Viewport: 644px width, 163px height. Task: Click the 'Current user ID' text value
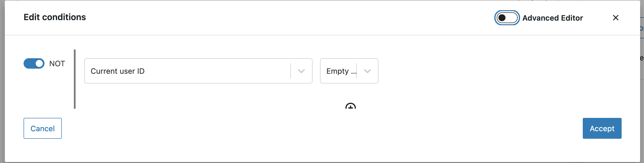coord(118,71)
